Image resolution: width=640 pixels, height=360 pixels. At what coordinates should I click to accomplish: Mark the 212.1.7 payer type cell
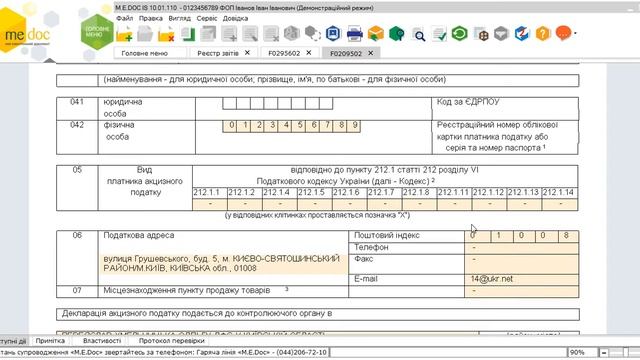[x=385, y=204]
